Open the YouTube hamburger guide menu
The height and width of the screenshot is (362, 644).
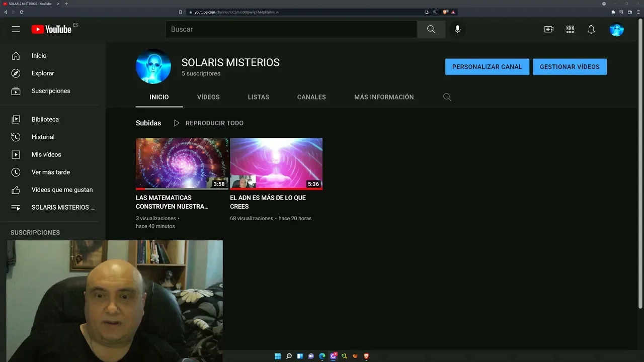click(x=16, y=29)
